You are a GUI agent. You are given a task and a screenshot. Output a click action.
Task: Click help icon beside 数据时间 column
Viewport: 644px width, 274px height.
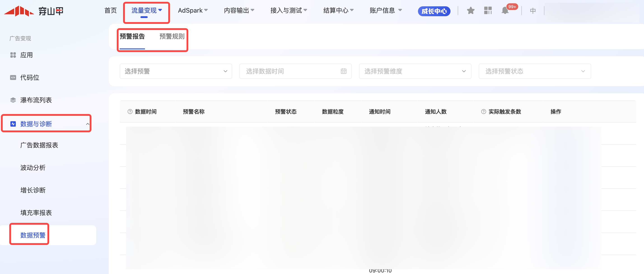[x=130, y=112]
